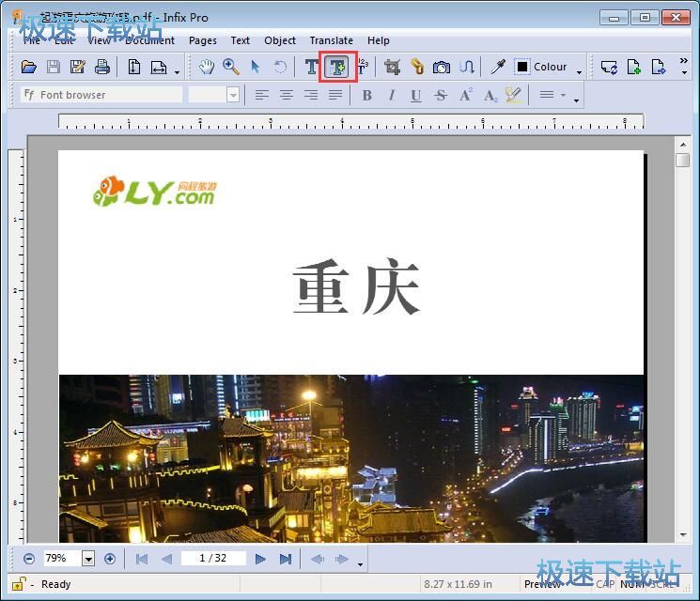Justify text alignment

click(x=335, y=95)
